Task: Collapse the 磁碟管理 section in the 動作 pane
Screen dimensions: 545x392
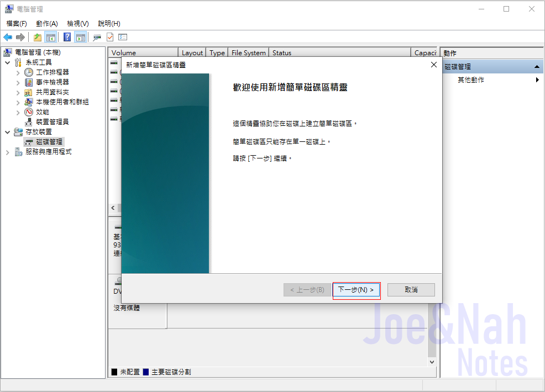Action: 536,66
